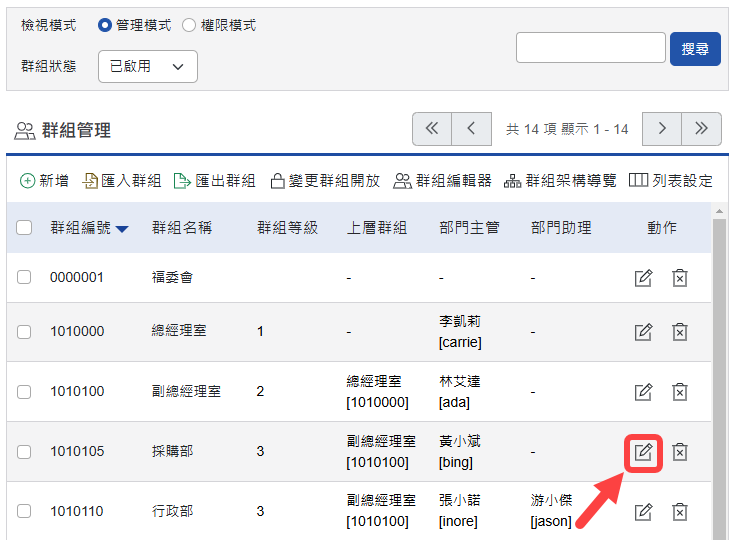Tick the checkbox for group 1010000
The height and width of the screenshot is (540, 735).
pyautogui.click(x=24, y=331)
